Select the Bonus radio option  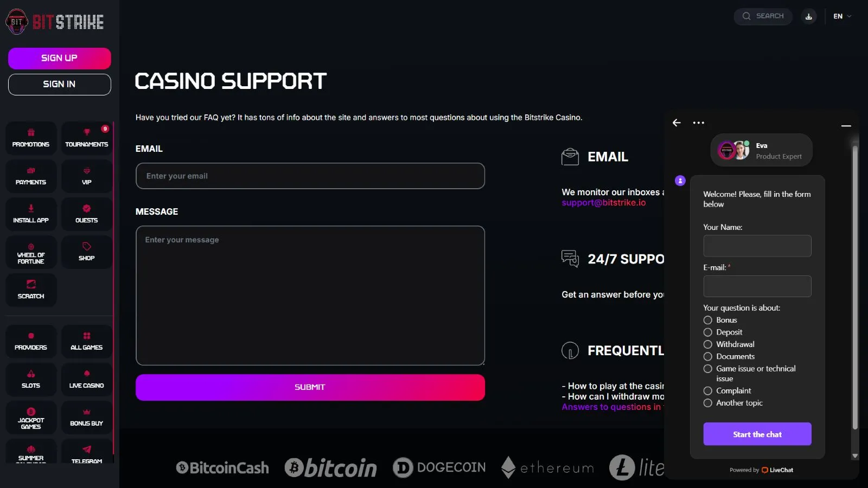(708, 320)
